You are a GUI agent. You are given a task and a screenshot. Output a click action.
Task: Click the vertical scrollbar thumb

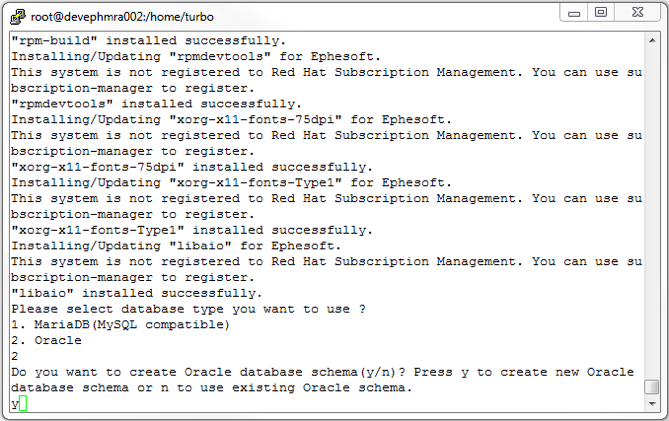[652, 387]
